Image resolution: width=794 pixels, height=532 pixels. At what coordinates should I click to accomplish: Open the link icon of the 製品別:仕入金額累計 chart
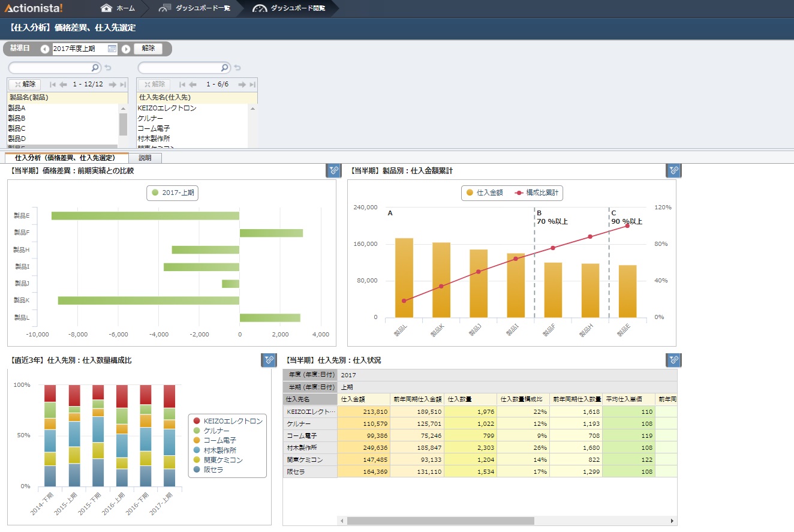673,171
